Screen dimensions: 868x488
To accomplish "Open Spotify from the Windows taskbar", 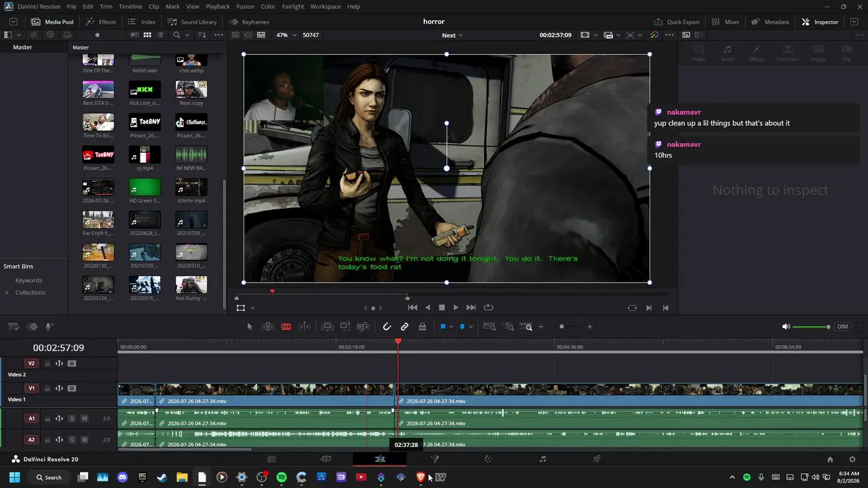I will click(281, 477).
